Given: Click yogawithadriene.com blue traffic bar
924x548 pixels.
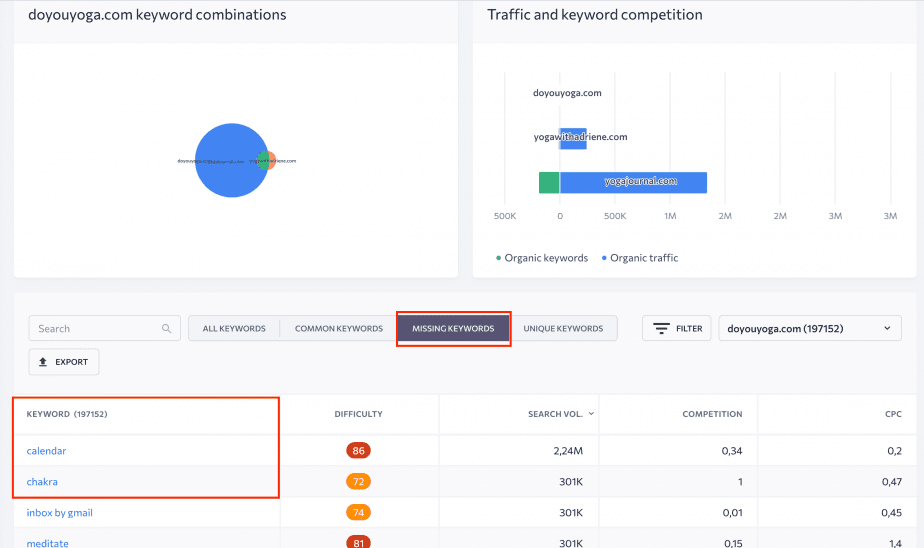Looking at the screenshot, I should 573,138.
